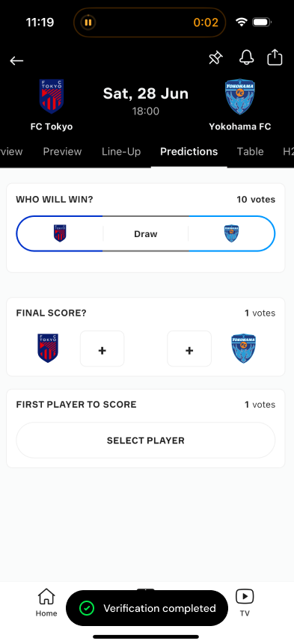Open Yokohama FC team crest in header
The width and height of the screenshot is (294, 644).
click(x=240, y=97)
